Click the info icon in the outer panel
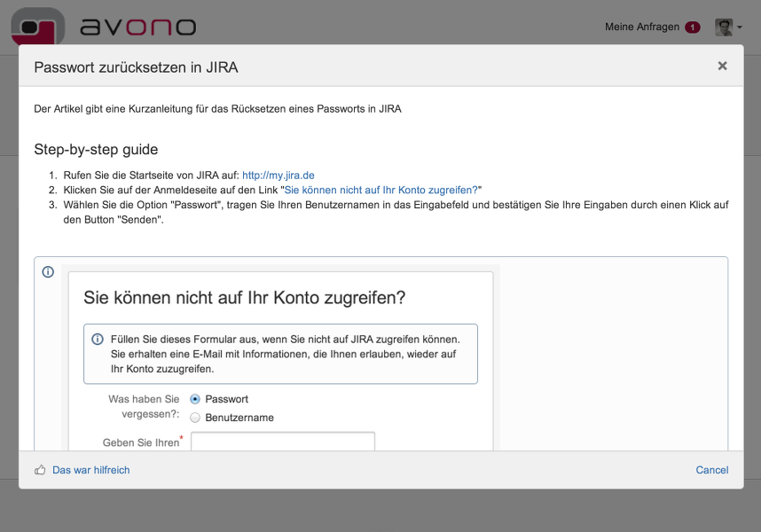The image size is (761, 532). click(48, 271)
